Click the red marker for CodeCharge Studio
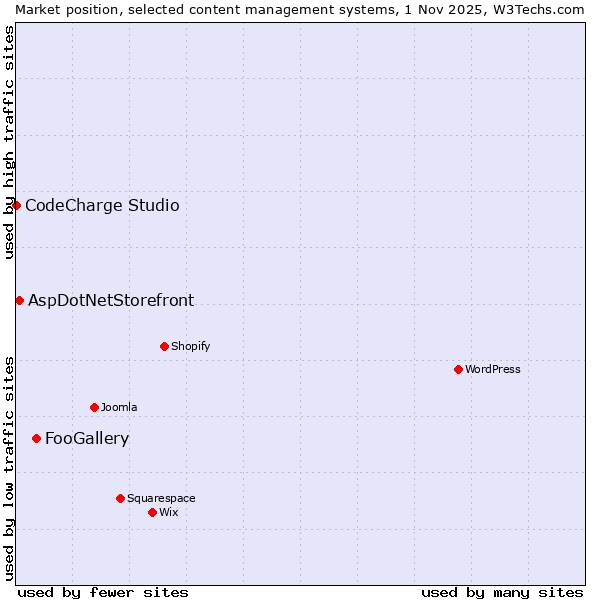Screen dimensions: 600x600 click(x=16, y=206)
